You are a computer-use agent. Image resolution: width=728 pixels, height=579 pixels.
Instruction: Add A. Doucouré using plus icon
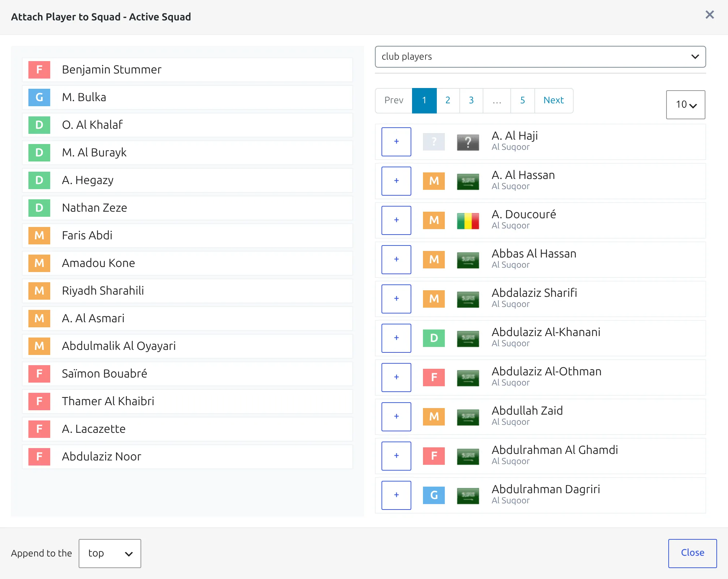pos(396,220)
